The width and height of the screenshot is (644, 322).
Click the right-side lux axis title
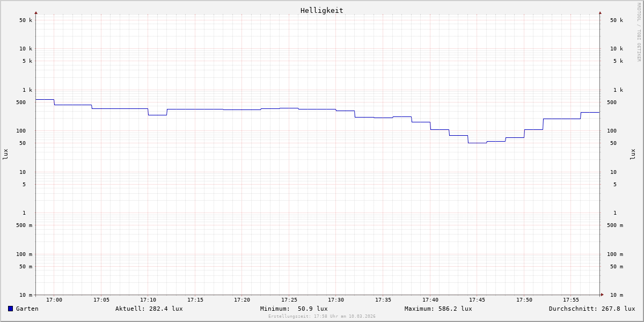(633, 154)
